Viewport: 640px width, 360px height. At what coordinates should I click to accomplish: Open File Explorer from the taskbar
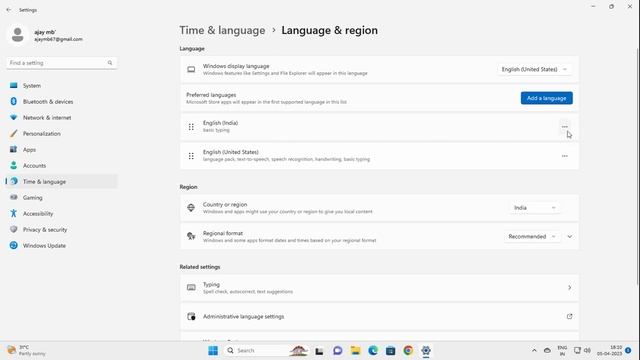pyautogui.click(x=355, y=351)
